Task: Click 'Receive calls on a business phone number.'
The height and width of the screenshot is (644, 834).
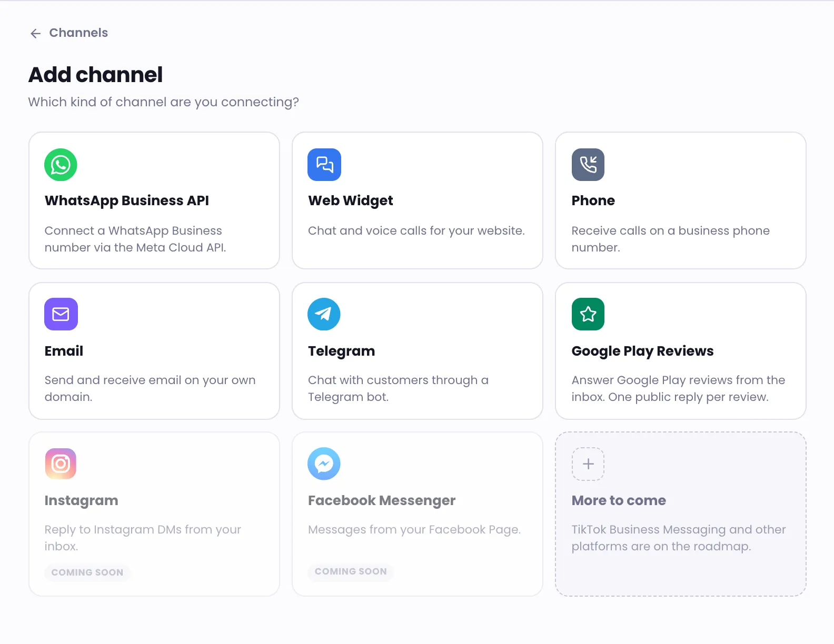Action: pos(671,239)
